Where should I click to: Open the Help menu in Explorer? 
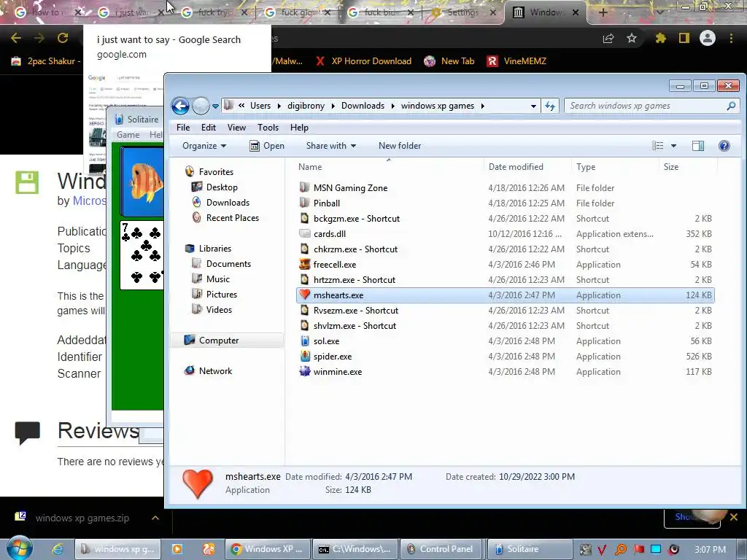pos(299,128)
